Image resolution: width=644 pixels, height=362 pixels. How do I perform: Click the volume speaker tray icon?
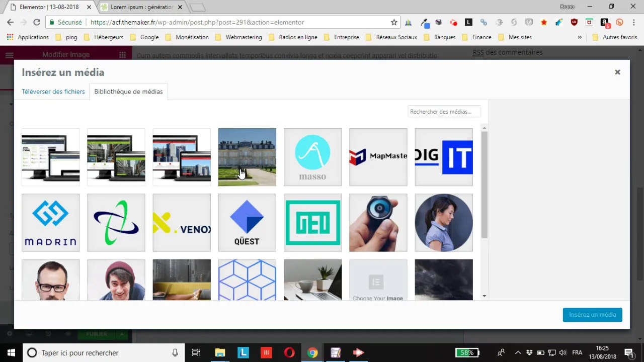[562, 352]
